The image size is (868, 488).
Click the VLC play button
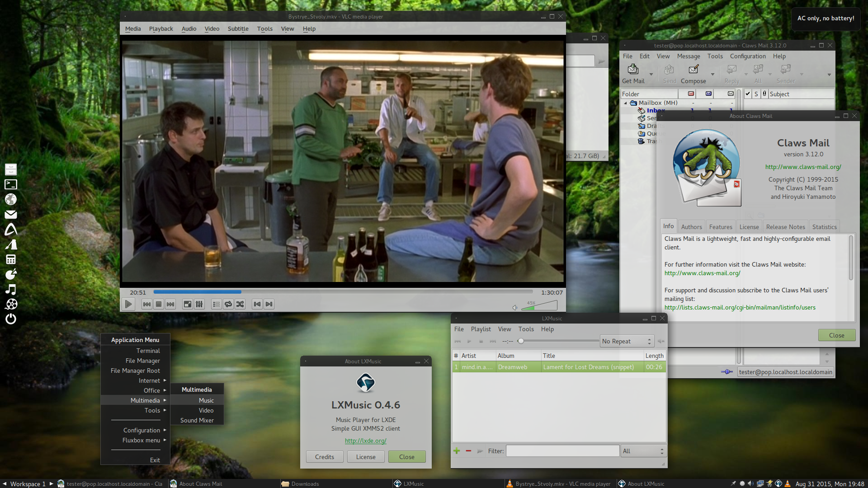[x=128, y=304]
